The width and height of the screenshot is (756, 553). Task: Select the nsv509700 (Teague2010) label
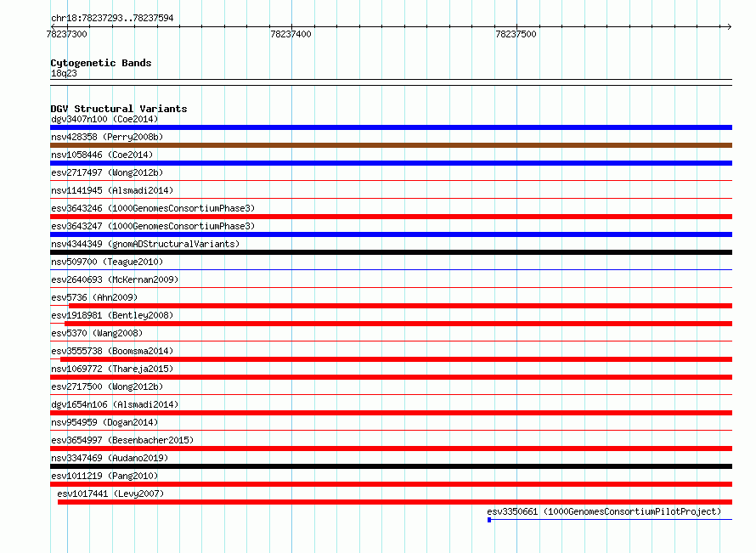[x=107, y=262]
